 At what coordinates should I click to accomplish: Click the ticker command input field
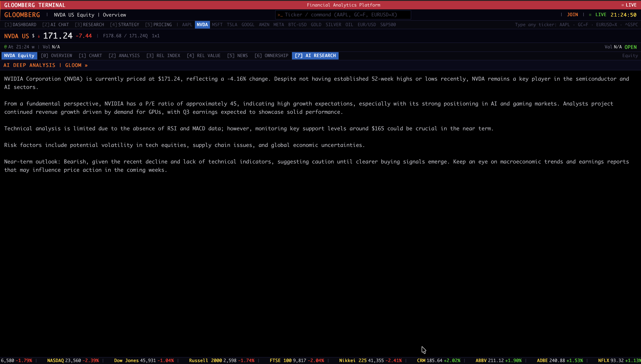(343, 15)
